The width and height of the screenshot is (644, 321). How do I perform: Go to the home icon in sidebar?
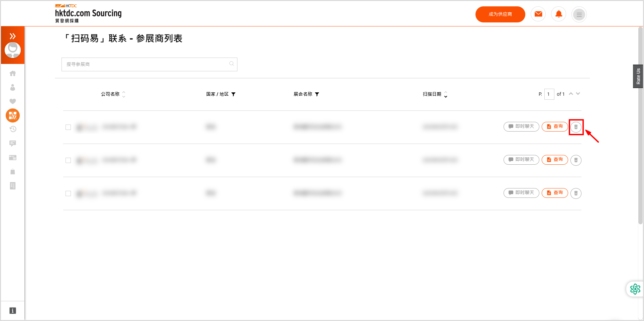(x=13, y=73)
